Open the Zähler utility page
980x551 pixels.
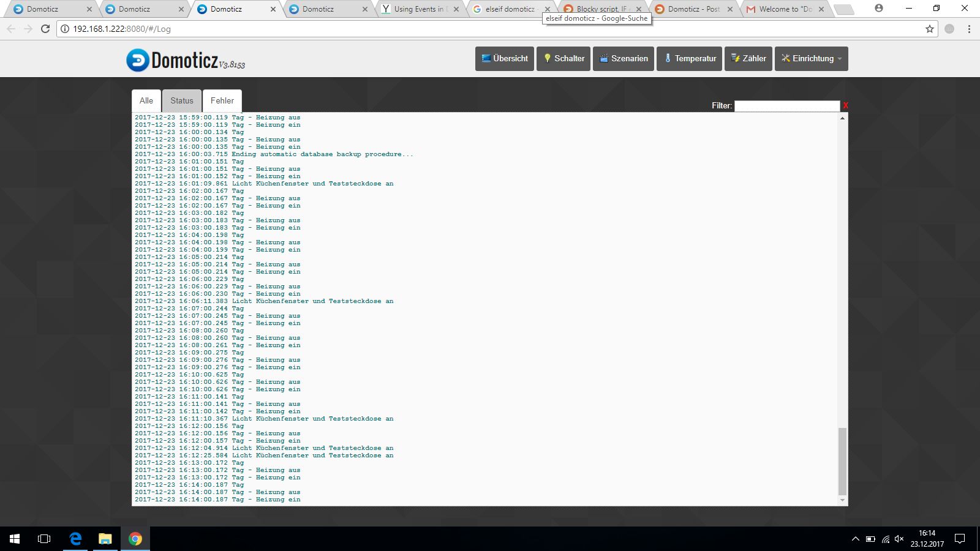pyautogui.click(x=748, y=59)
